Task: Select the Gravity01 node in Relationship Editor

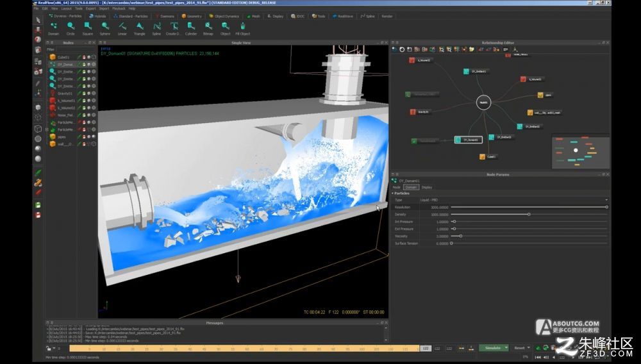Action: [x=420, y=112]
